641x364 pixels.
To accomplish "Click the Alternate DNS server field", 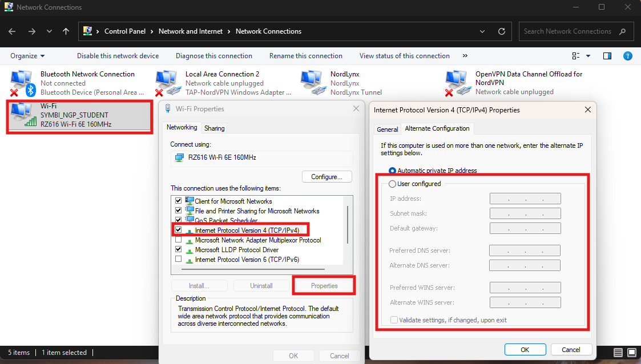I will [x=525, y=265].
